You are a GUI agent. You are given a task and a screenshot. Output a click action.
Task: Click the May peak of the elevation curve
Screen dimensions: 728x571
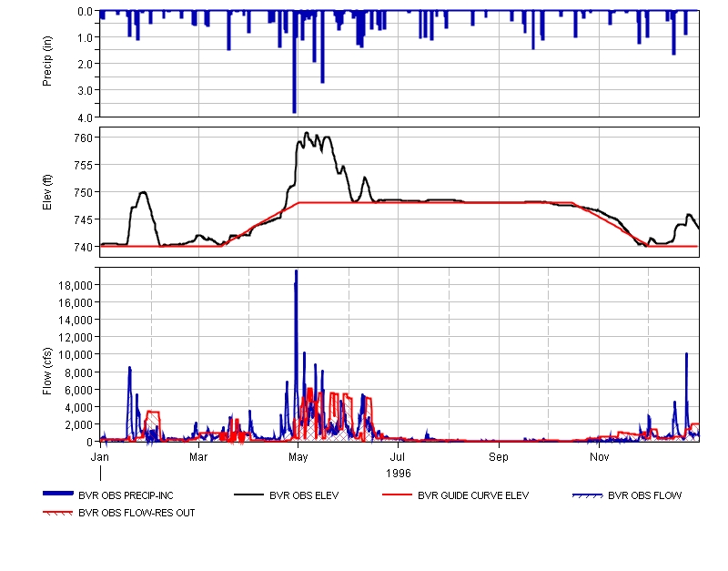coord(306,134)
